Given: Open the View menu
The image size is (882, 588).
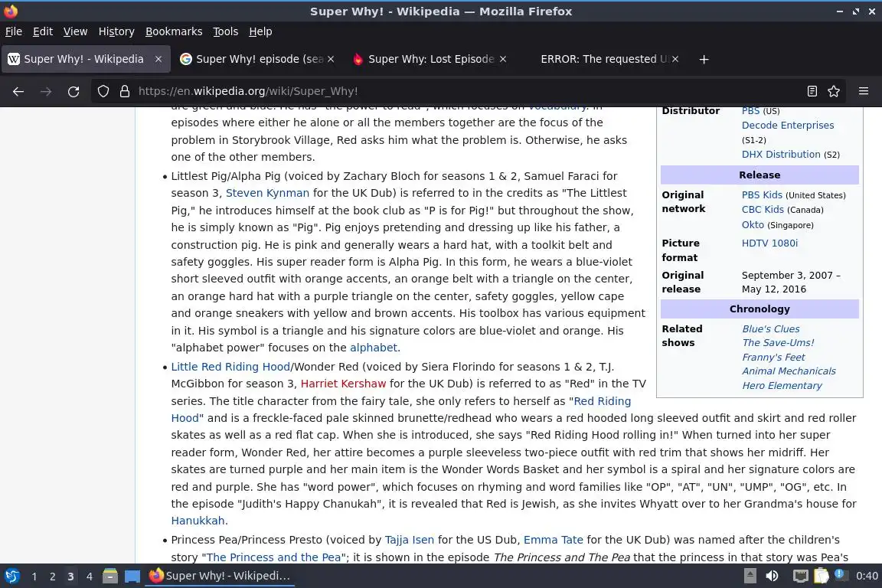Looking at the screenshot, I should click(x=75, y=31).
